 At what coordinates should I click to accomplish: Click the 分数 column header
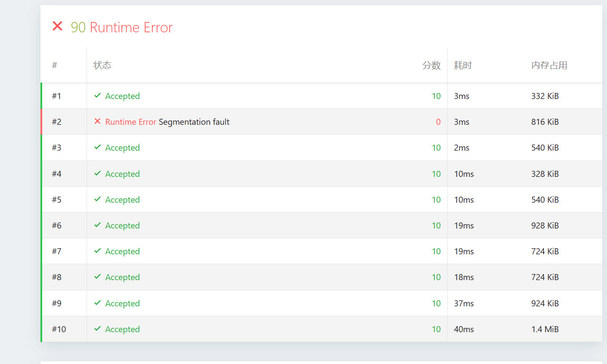coord(431,65)
